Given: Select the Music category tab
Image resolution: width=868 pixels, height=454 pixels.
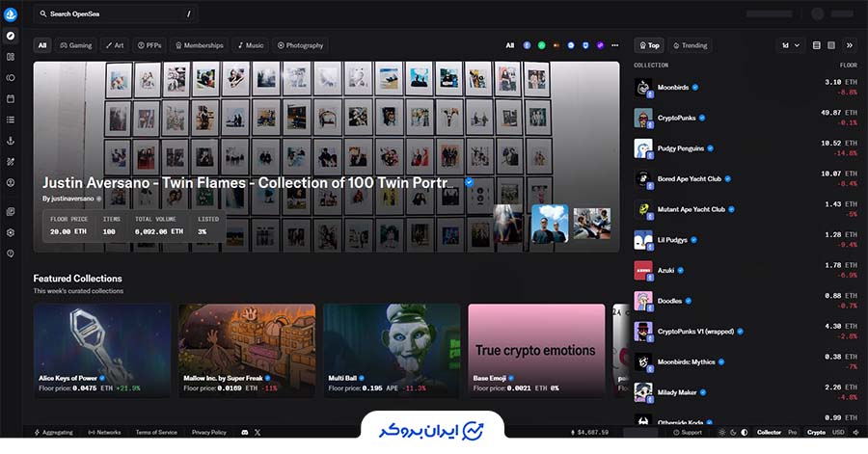Looking at the screenshot, I should coord(250,45).
